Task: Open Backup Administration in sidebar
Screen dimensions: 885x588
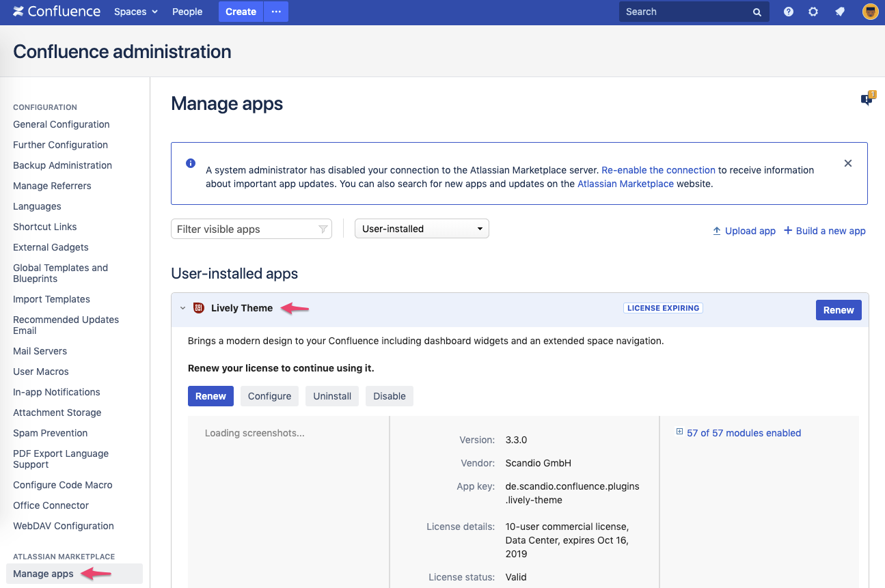Action: (62, 165)
